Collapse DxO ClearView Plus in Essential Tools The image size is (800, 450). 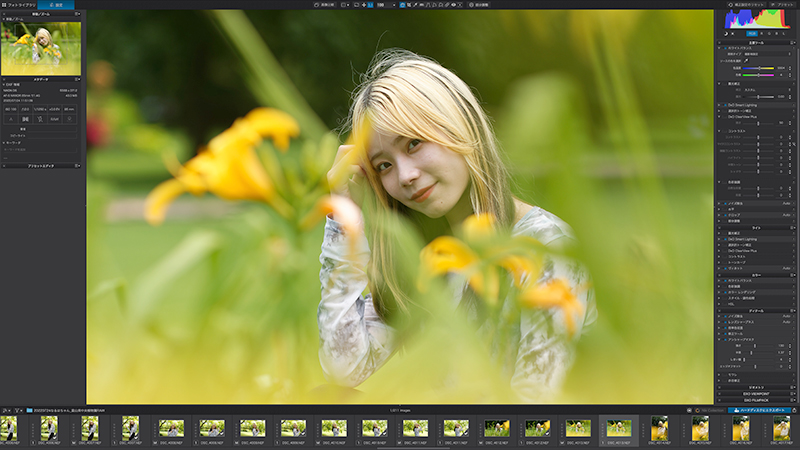(719, 117)
